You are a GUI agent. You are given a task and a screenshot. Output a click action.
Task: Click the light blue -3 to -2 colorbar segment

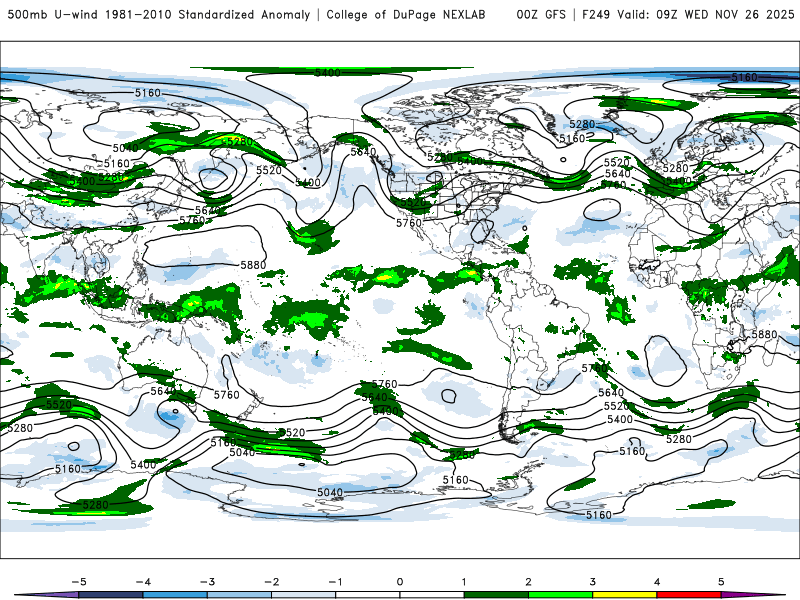click(x=239, y=595)
